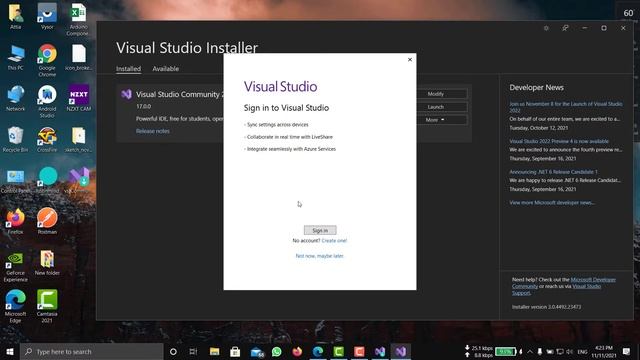
Task: Open File Explorer from taskbar
Action: click(214, 351)
